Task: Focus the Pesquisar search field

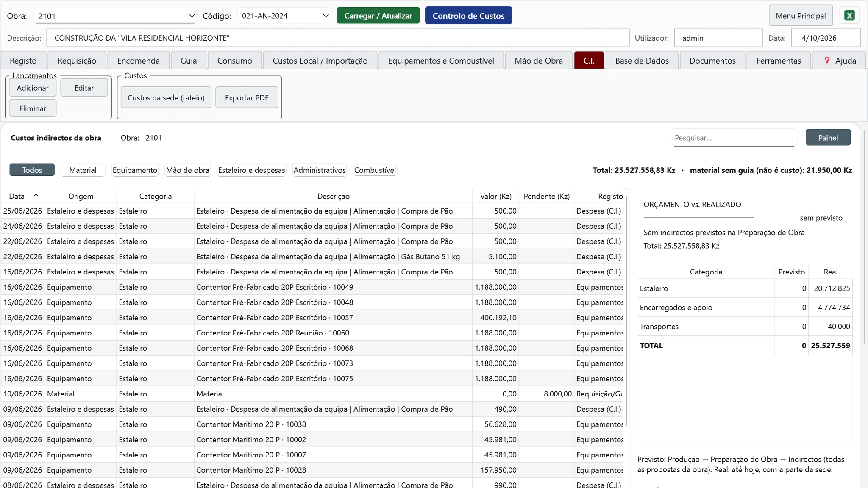Action: [734, 138]
